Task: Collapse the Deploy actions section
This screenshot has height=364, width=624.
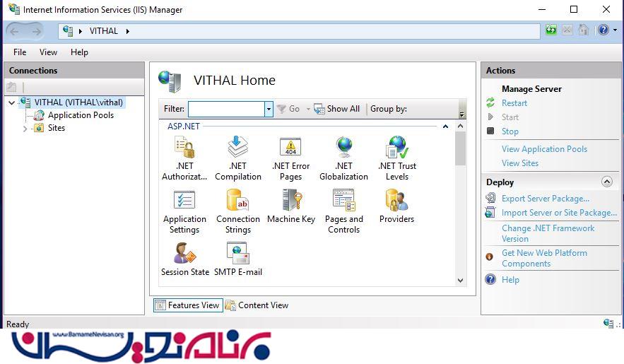Action: tap(606, 182)
